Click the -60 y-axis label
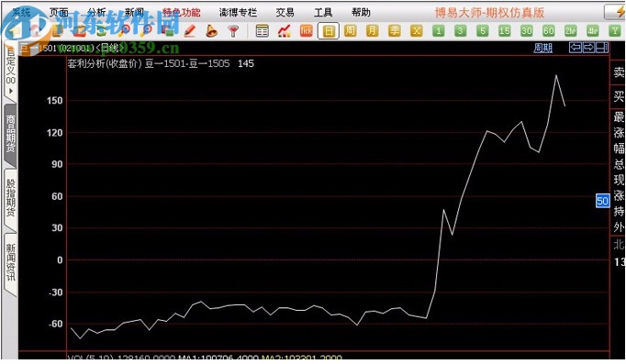The width and height of the screenshot is (626, 364). pos(55,324)
